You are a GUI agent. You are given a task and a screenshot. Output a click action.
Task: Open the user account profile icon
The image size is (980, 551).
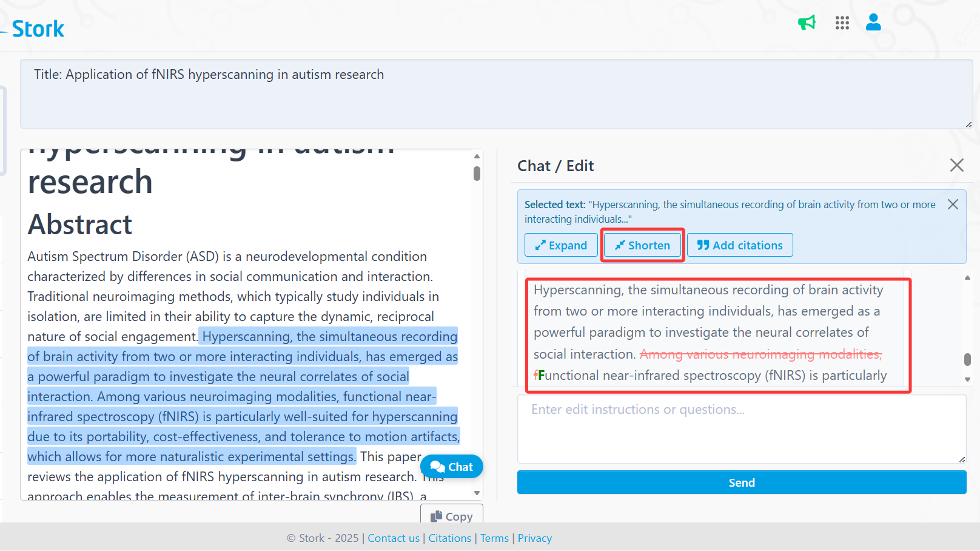pyautogui.click(x=873, y=22)
